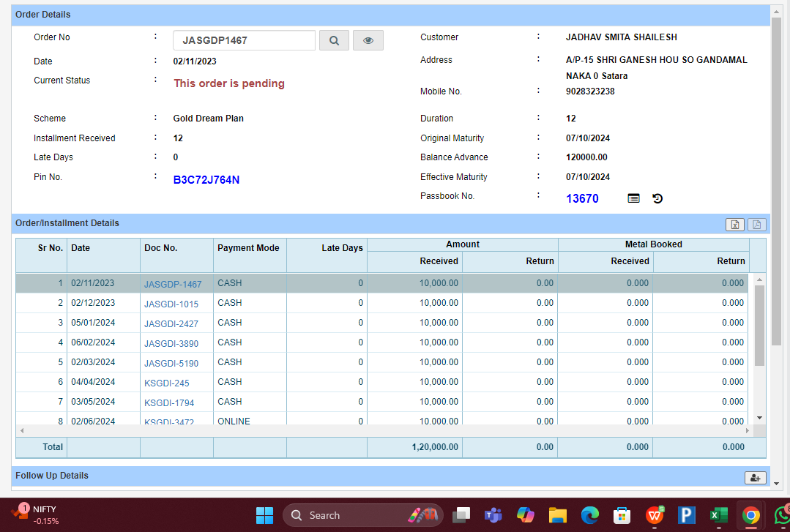Viewport: 790px width, 532px height.
Task: Click the table horizontal scroll left arrow
Action: (x=22, y=431)
